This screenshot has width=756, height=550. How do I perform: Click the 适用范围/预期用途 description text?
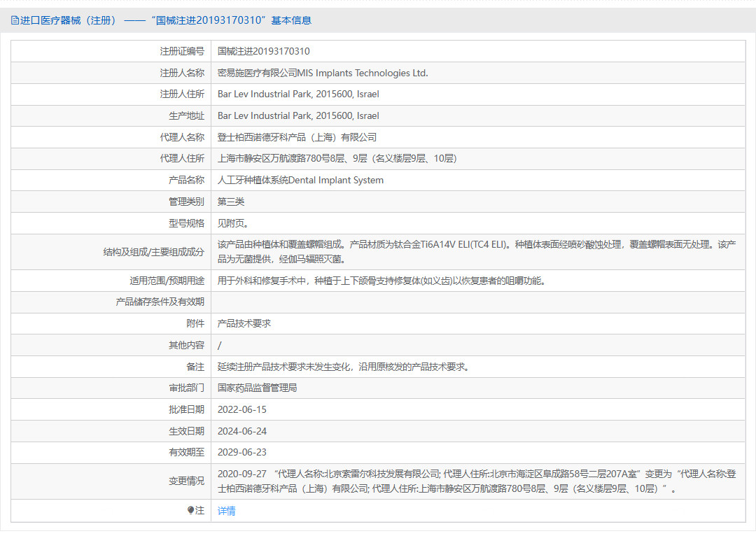point(381,281)
